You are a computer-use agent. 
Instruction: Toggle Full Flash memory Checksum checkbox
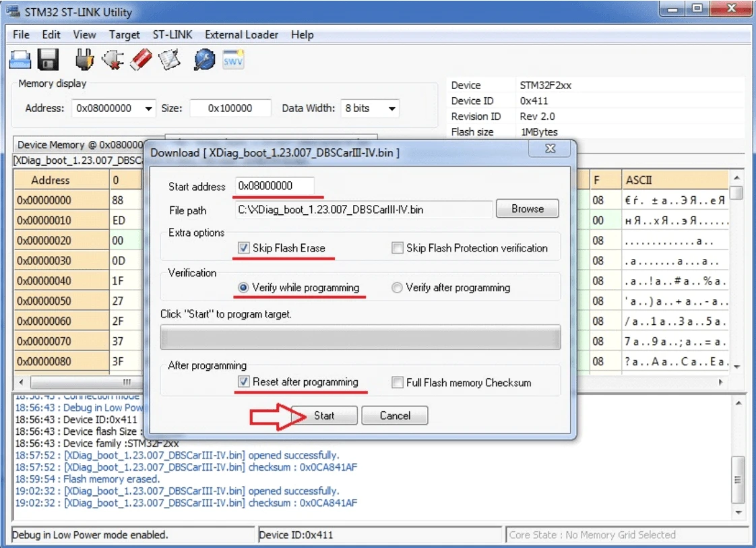click(x=398, y=383)
